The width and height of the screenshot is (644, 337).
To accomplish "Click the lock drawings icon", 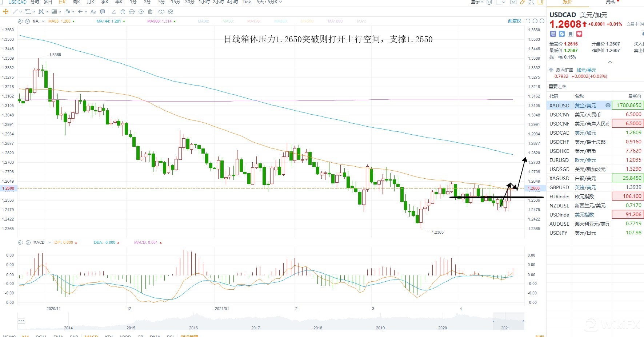I will pyautogui.click(x=132, y=12).
